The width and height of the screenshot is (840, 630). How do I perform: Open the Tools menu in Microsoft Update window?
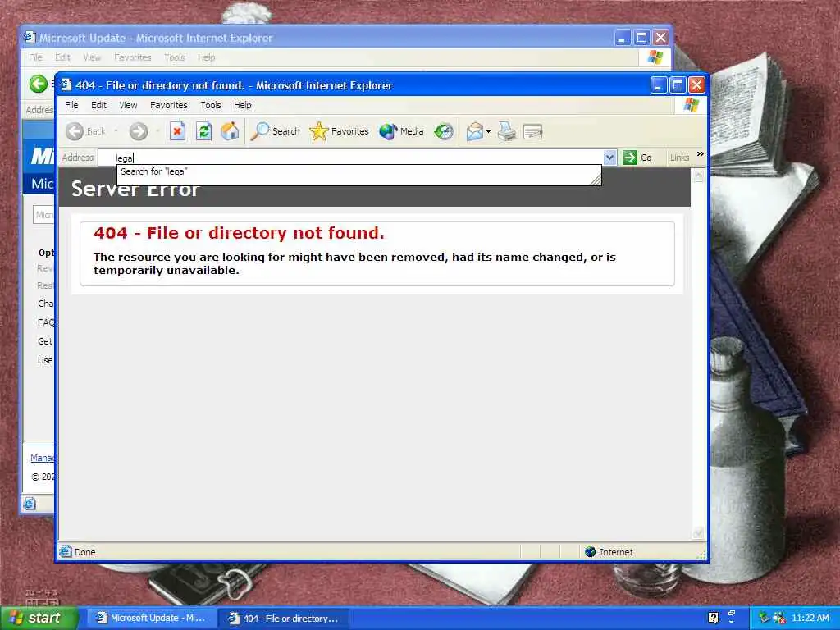coord(174,57)
